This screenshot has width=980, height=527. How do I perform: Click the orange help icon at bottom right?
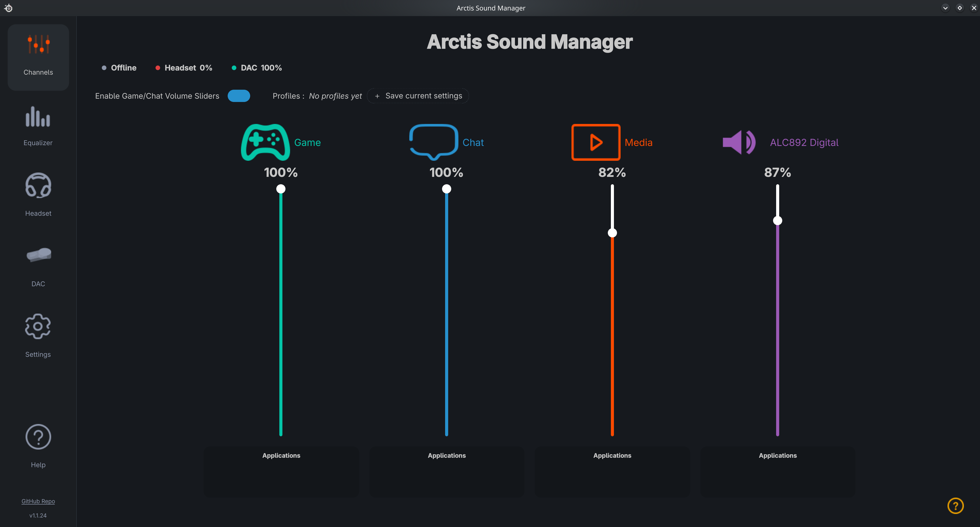coord(955,506)
